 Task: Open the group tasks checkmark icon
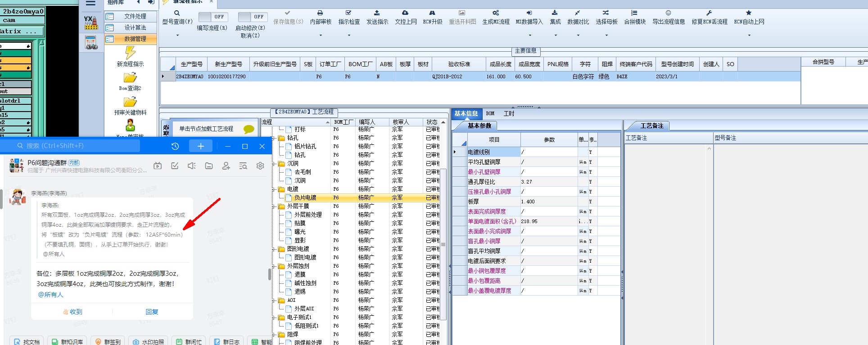[x=175, y=166]
